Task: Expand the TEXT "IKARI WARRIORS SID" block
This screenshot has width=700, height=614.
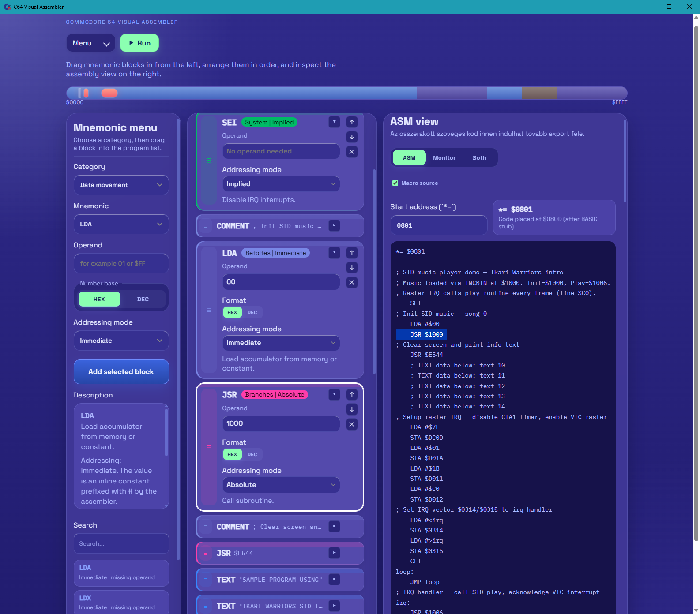Action: pos(334,606)
